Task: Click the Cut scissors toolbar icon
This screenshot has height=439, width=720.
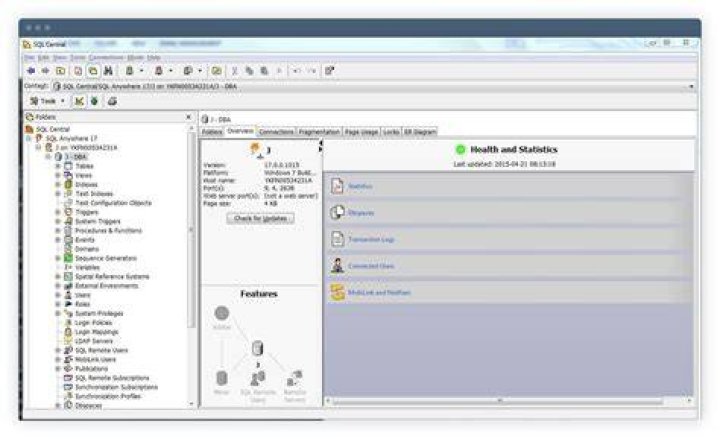Action: 235,71
